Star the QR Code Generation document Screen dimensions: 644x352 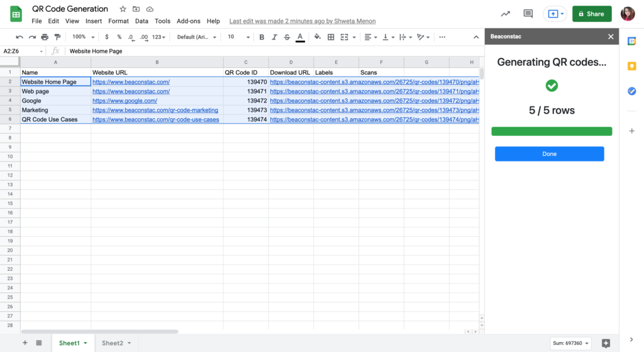click(123, 9)
